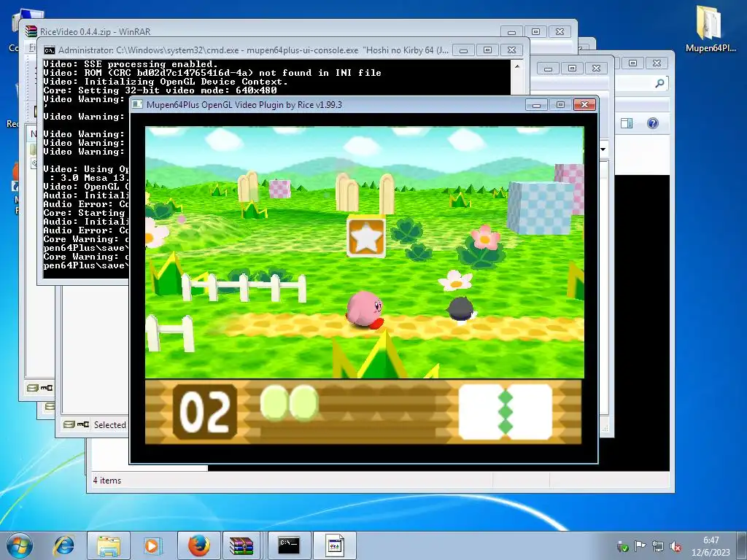Click the dropdown arrow behind the video window
Screen dimensions: 747x560
[603, 149]
